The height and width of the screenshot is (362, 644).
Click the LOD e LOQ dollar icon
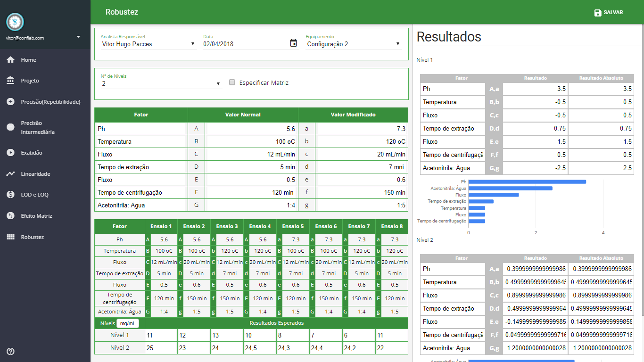pyautogui.click(x=10, y=195)
